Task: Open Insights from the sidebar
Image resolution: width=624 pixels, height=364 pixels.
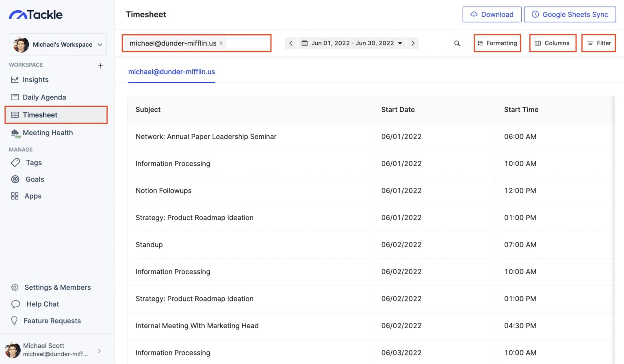Action: (35, 80)
